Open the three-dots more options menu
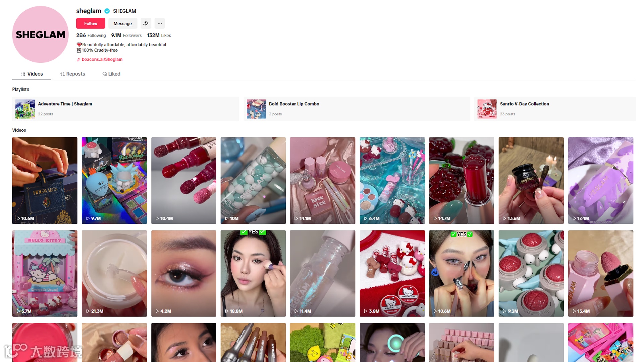 [160, 23]
